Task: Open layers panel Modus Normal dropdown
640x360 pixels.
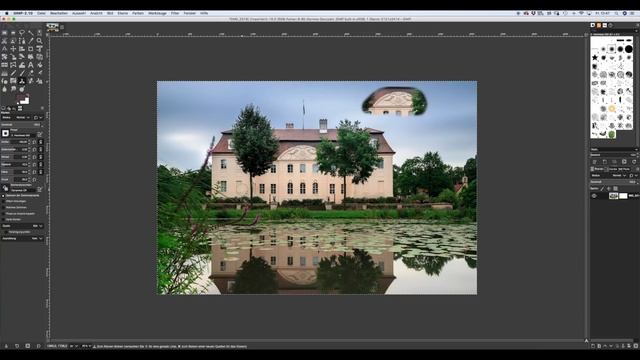Action: tap(608, 176)
